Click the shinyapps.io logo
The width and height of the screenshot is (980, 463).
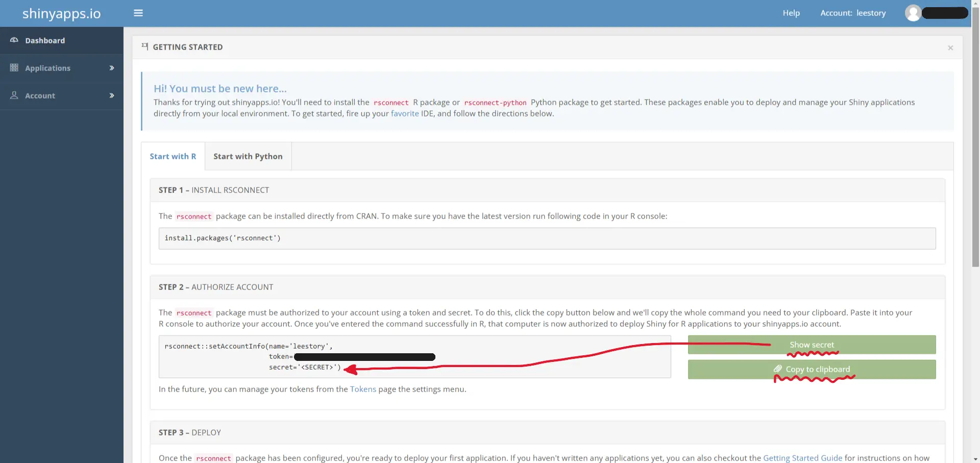point(61,13)
